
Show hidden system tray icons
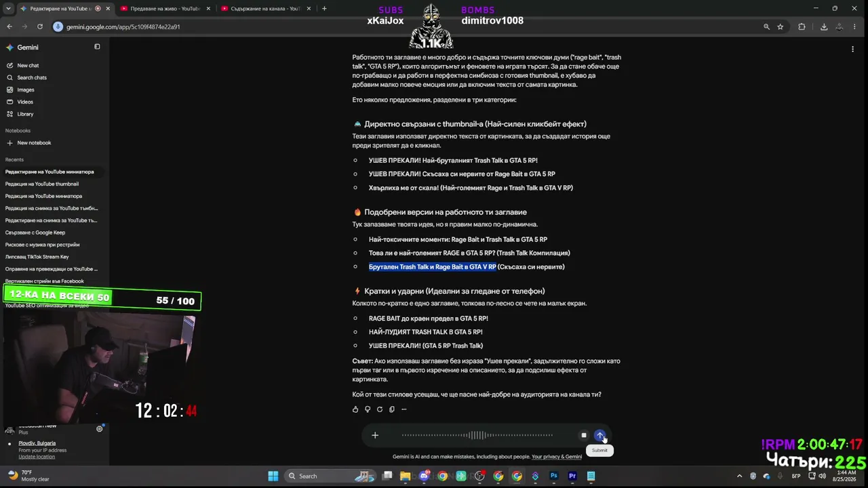pos(739,476)
